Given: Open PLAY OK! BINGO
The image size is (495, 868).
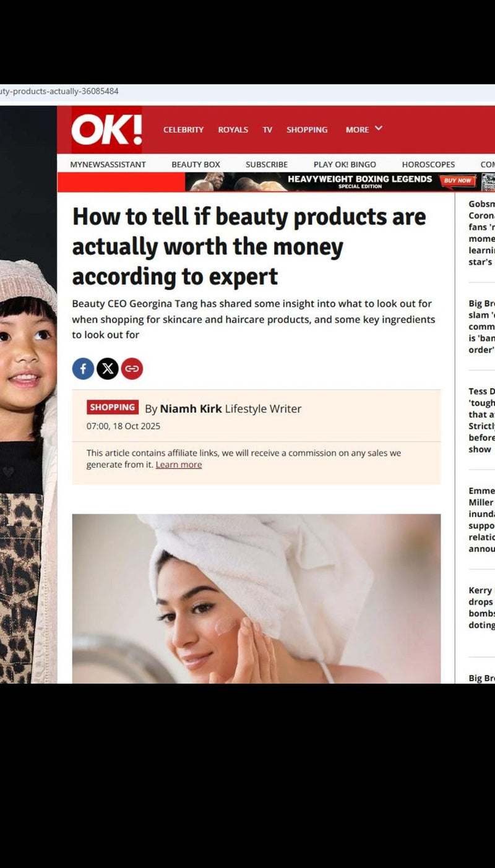Looking at the screenshot, I should point(345,165).
